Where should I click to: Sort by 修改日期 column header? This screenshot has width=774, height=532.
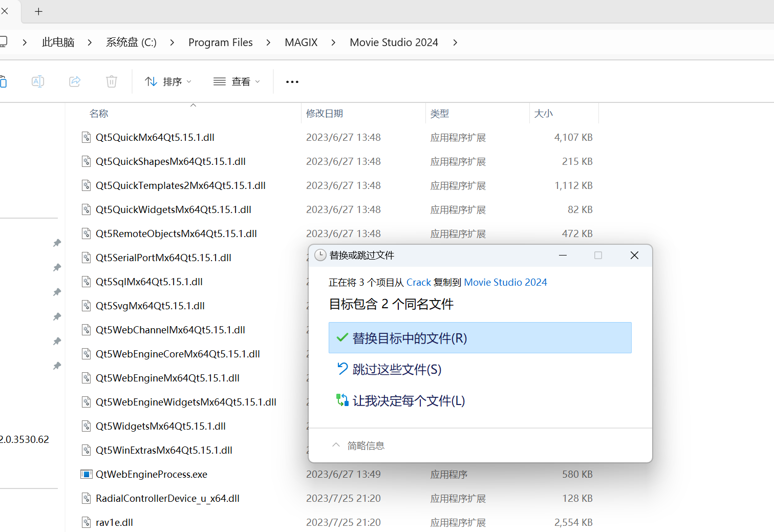click(325, 114)
